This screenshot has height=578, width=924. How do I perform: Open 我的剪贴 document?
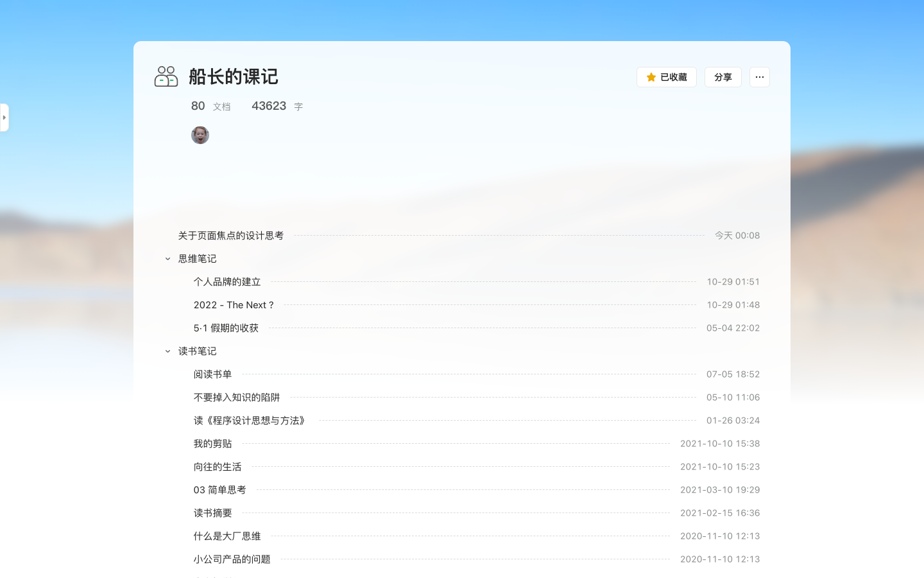(212, 443)
